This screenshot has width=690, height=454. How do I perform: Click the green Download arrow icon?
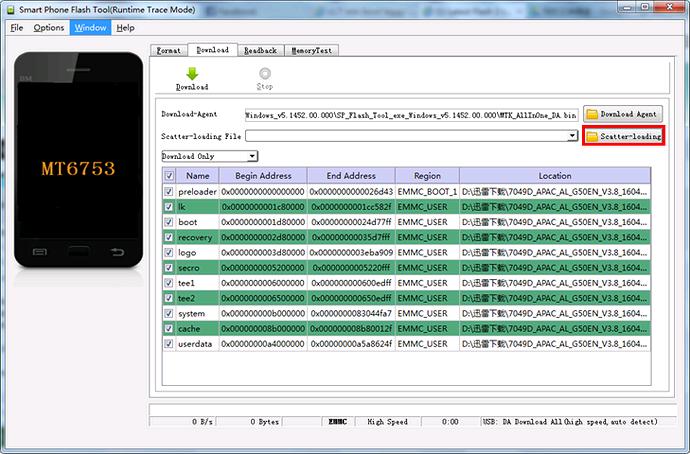coord(192,74)
